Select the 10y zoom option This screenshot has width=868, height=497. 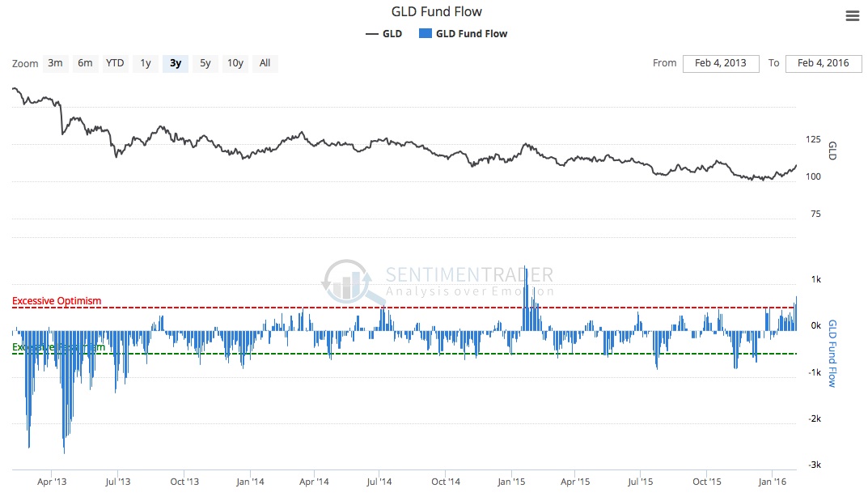235,63
